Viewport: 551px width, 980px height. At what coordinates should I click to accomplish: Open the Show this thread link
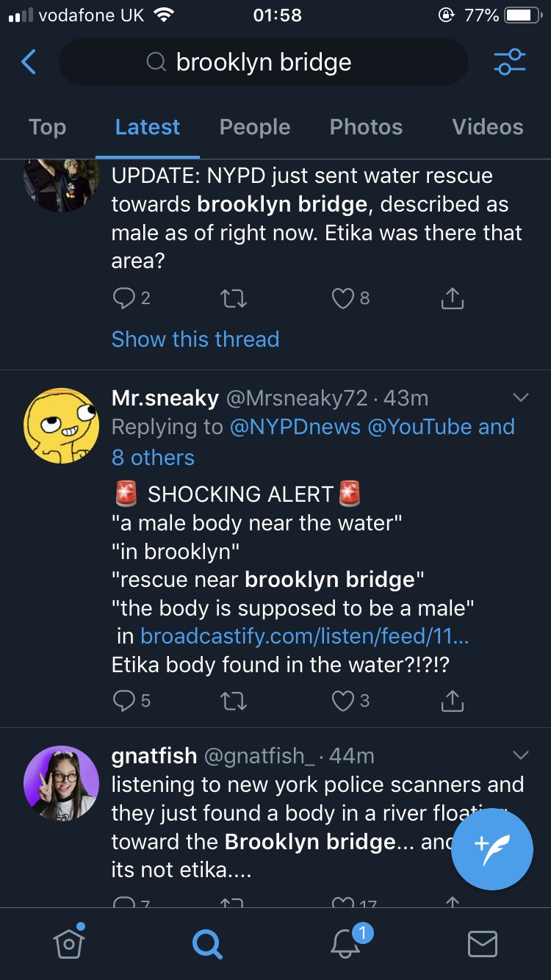[195, 339]
